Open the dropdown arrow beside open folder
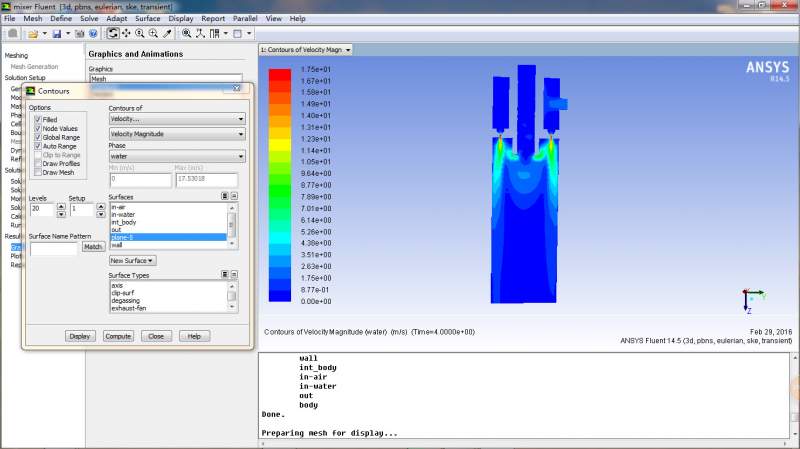Viewport: 800px width, 449px height. tap(44, 34)
